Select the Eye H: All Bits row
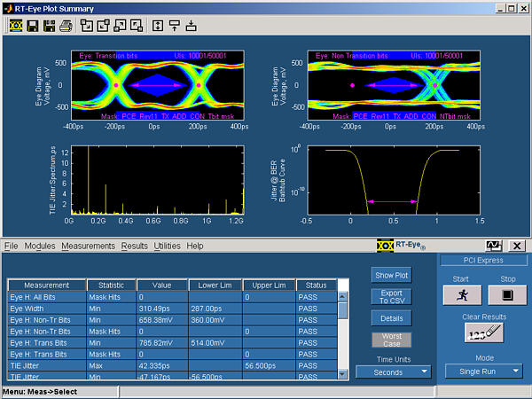Image resolution: width=532 pixels, height=399 pixels. point(172,297)
